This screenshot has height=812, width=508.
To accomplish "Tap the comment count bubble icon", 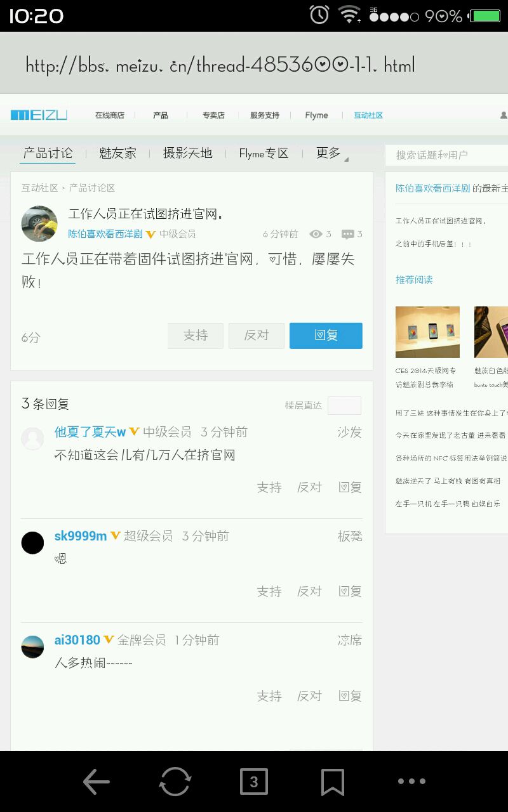I will pyautogui.click(x=348, y=234).
